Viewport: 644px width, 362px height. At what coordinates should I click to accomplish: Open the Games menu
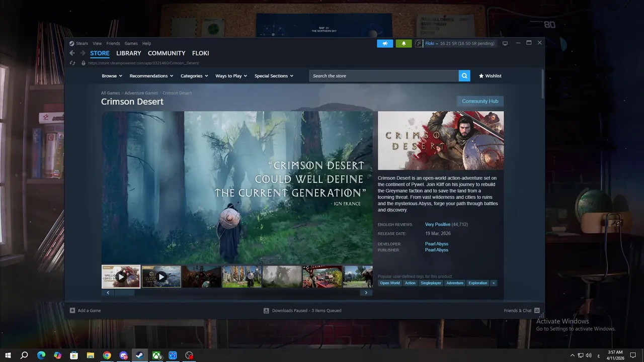click(131, 44)
